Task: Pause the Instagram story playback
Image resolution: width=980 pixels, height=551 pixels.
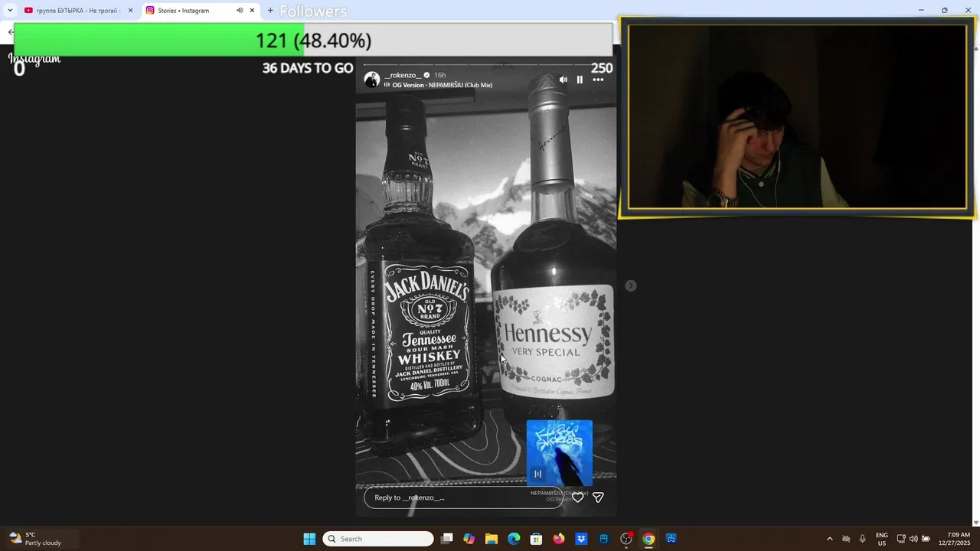Action: (580, 80)
